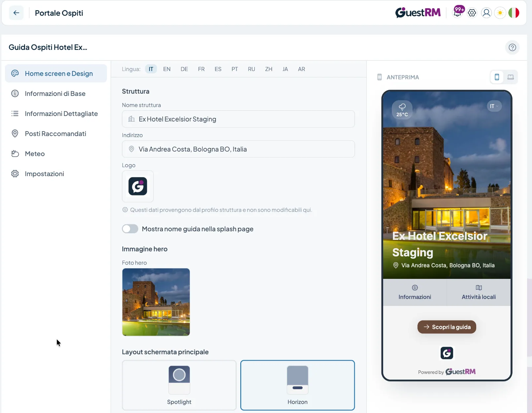Open settings gear in top header

[x=472, y=13]
